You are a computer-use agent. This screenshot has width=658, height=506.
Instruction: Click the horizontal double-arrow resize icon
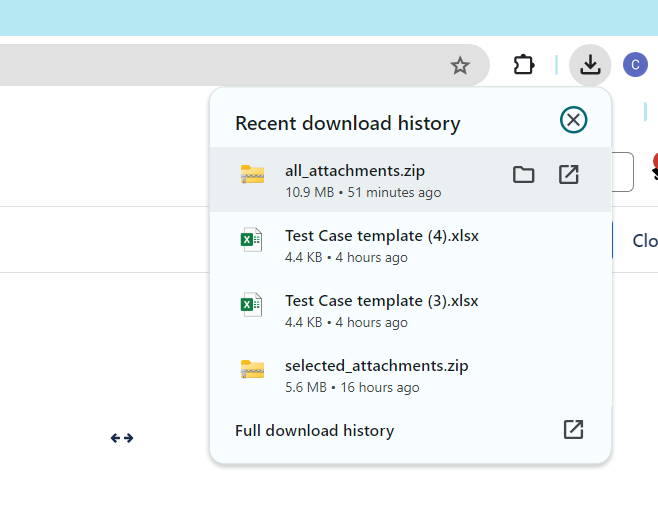[x=122, y=438]
